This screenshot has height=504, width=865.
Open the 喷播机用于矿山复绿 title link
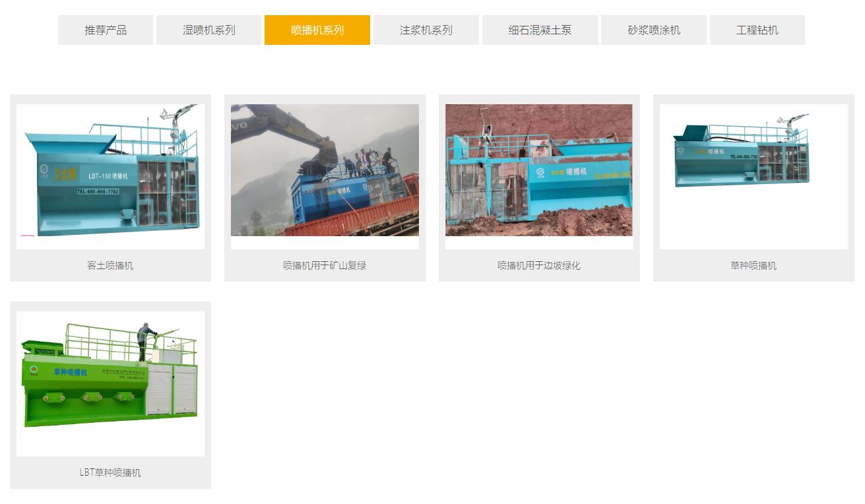pyautogui.click(x=325, y=265)
